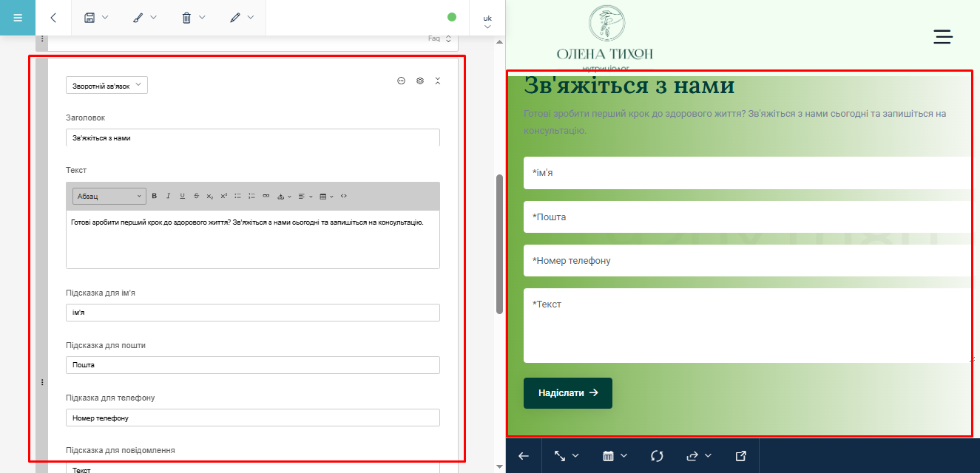Screen dimensions: 980x473
Task: Click the trash delete icon
Action: pyautogui.click(x=187, y=18)
